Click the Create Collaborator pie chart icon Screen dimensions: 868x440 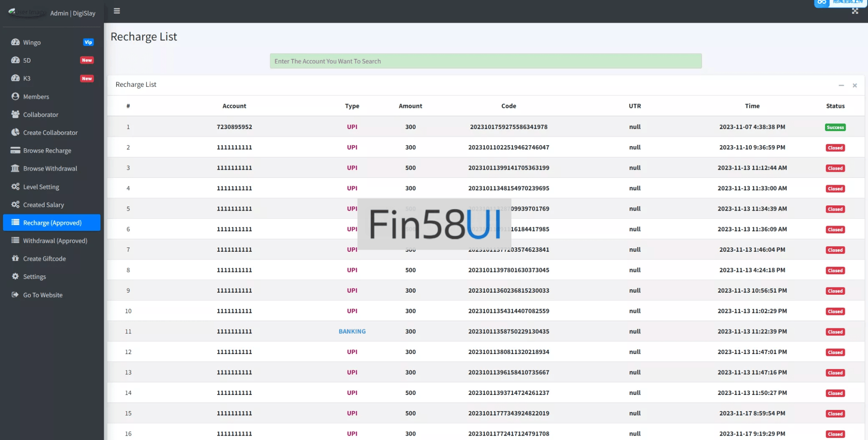[x=15, y=132]
